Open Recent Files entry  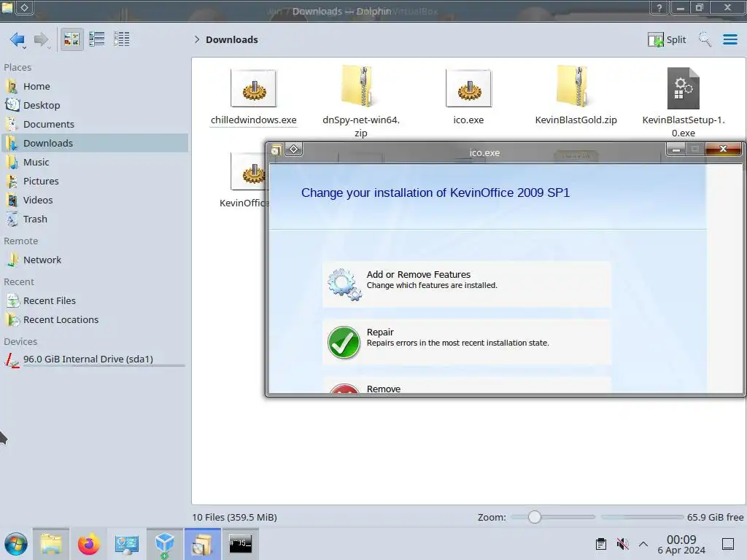[94, 301]
